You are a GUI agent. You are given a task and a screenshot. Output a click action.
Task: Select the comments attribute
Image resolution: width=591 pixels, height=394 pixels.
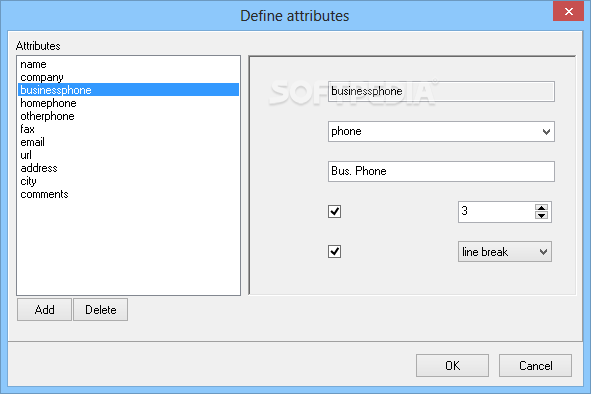(x=128, y=194)
